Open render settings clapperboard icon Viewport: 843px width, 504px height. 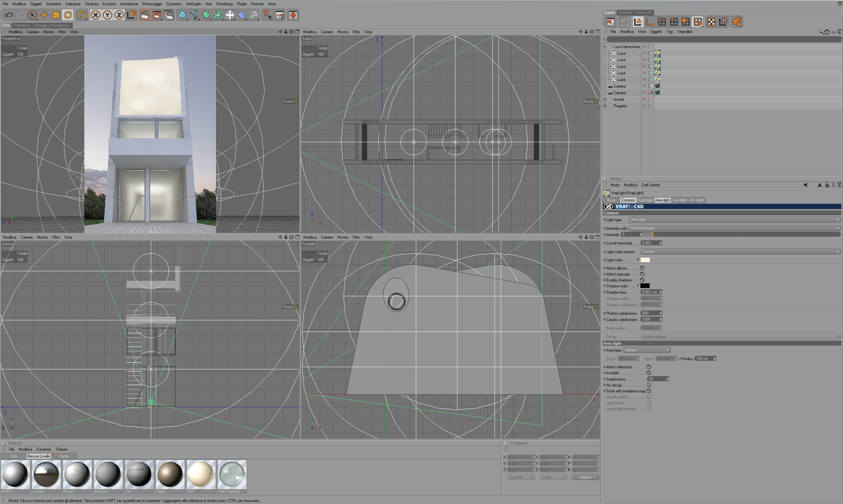pos(169,15)
